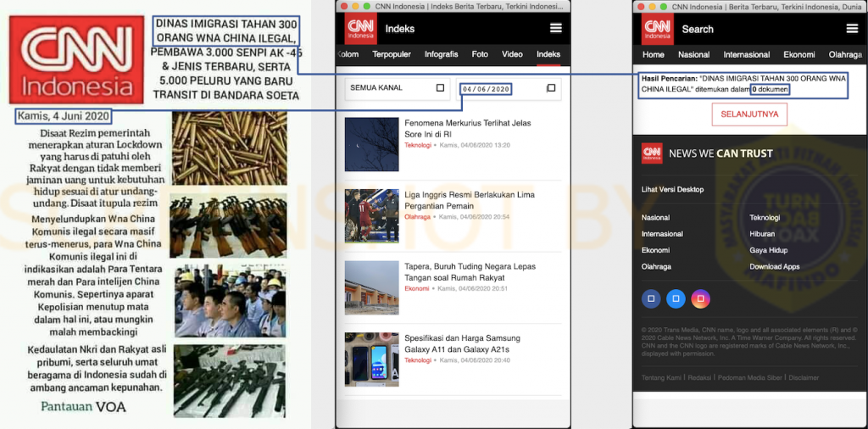The image size is (868, 429).
Task: Open article Fenomena Merkurius Terlihat Jelas
Action: coord(467,128)
